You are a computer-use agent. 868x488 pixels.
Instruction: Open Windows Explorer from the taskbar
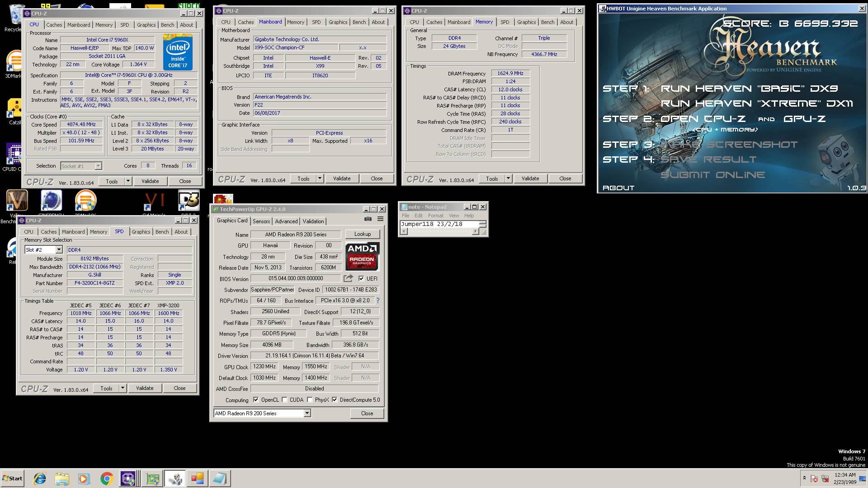tap(62, 479)
